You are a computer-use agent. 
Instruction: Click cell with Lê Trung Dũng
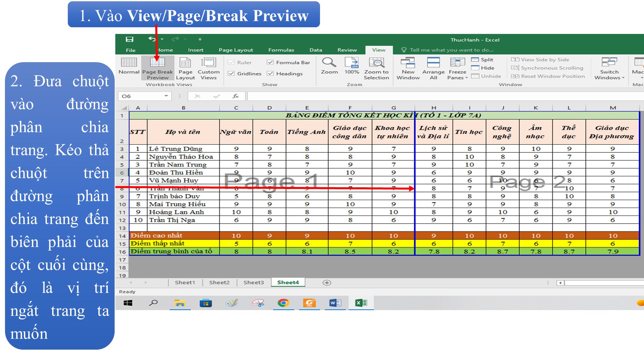(183, 149)
